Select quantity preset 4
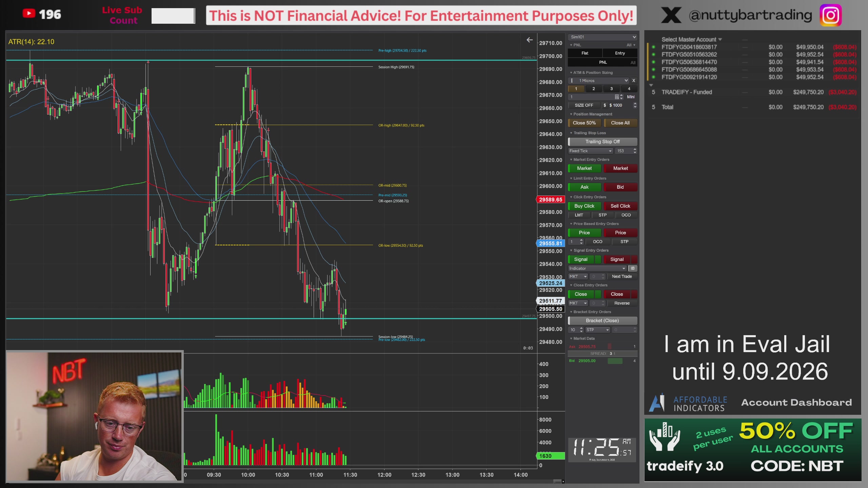This screenshot has height=488, width=868. pos(629,89)
